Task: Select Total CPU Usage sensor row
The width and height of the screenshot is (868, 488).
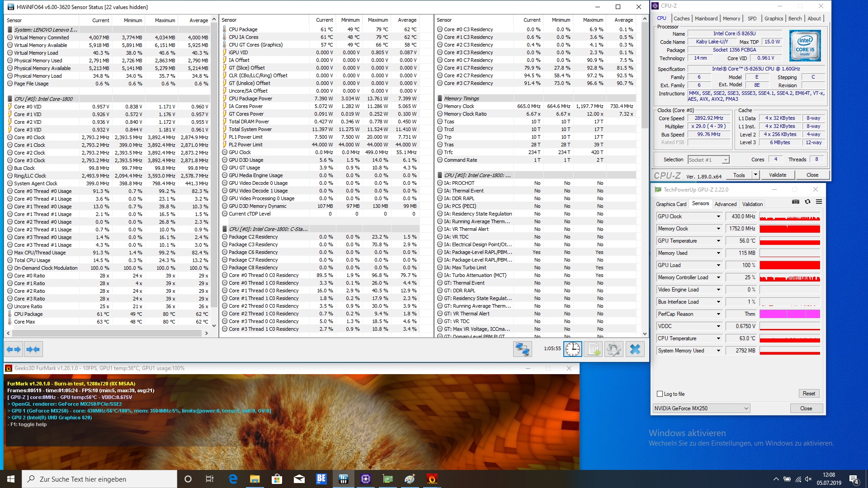Action: (x=108, y=260)
